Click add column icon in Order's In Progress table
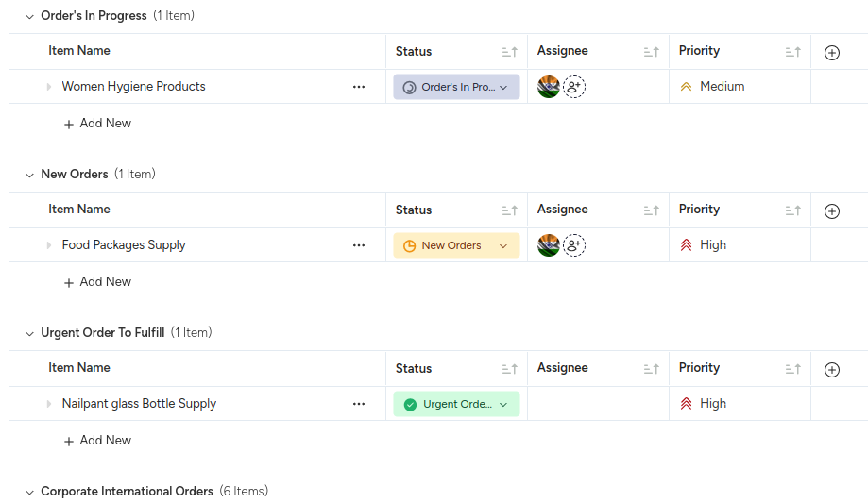The image size is (868, 503). [x=831, y=53]
